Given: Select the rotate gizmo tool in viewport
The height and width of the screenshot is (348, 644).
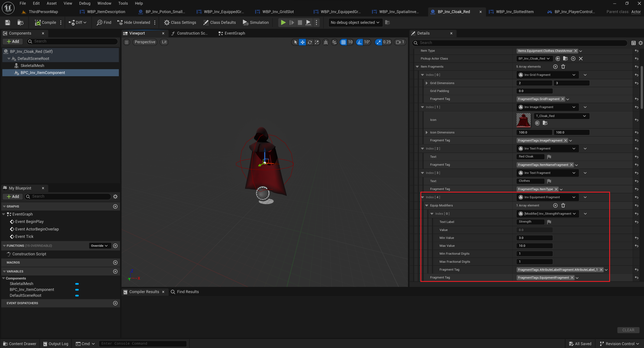Looking at the screenshot, I should [x=310, y=42].
